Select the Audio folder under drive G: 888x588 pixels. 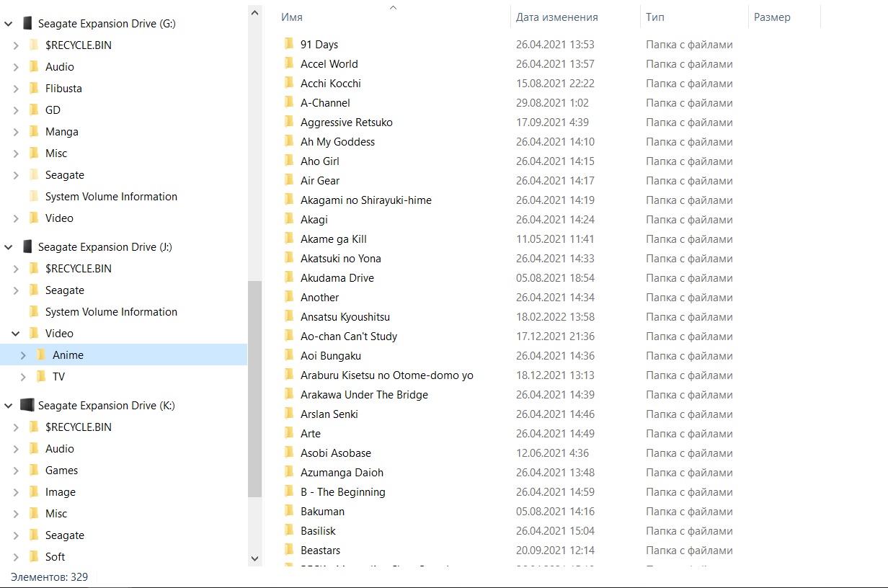tap(60, 67)
